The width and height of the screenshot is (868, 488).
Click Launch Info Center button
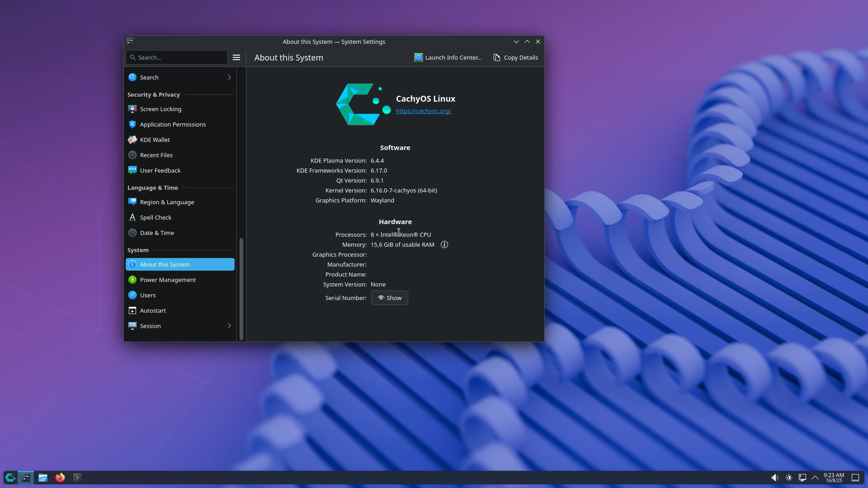click(x=448, y=57)
